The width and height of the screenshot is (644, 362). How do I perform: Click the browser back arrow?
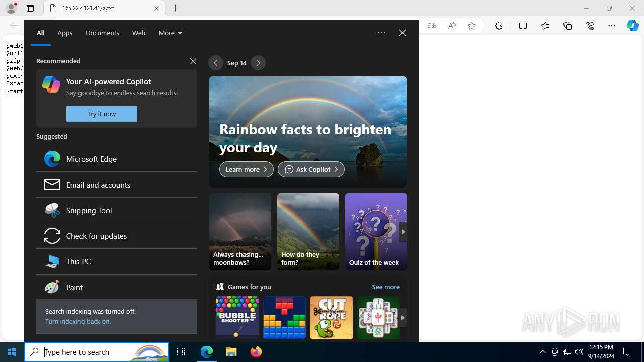14,26
